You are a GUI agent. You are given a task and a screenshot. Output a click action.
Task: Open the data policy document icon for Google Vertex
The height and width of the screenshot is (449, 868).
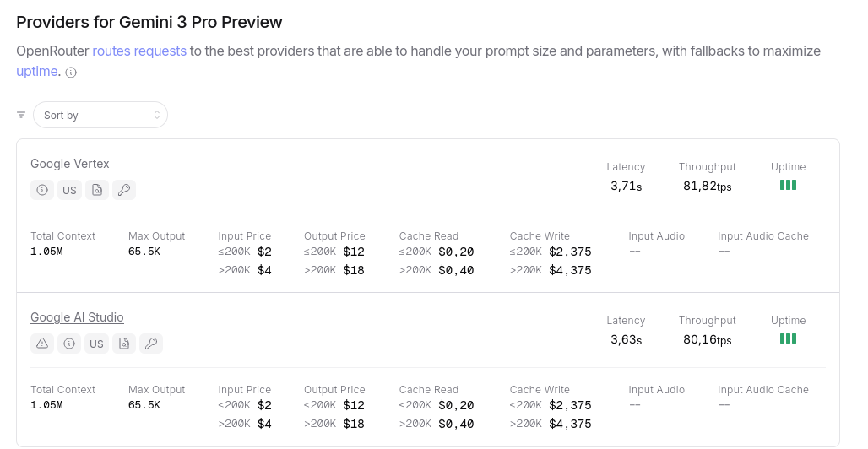tap(97, 190)
